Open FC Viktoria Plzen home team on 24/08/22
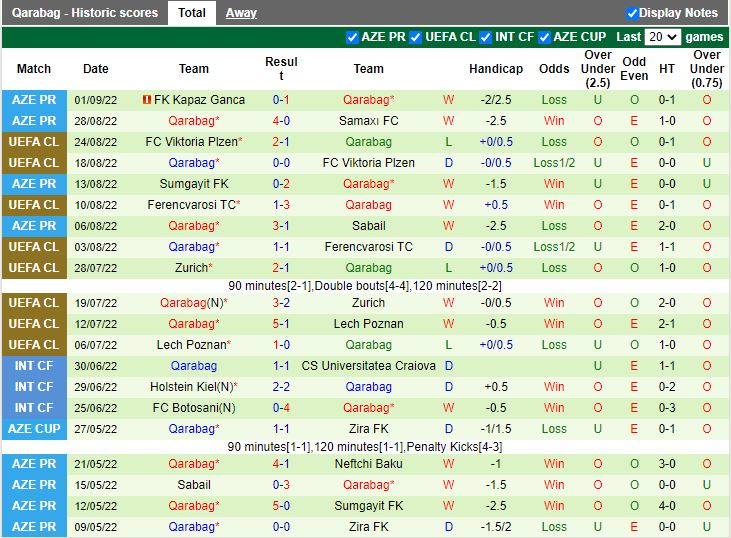 (x=193, y=142)
